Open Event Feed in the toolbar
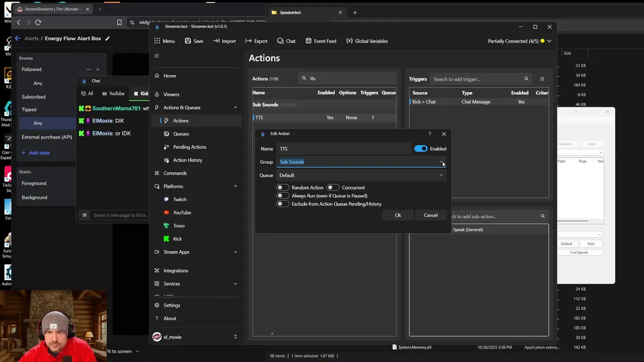 [x=320, y=41]
